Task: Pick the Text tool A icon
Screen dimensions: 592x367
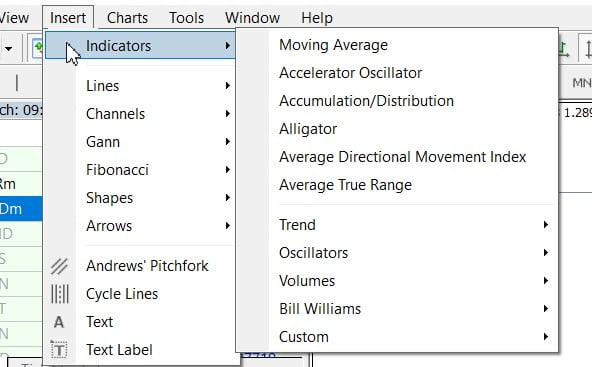Action: (x=59, y=322)
